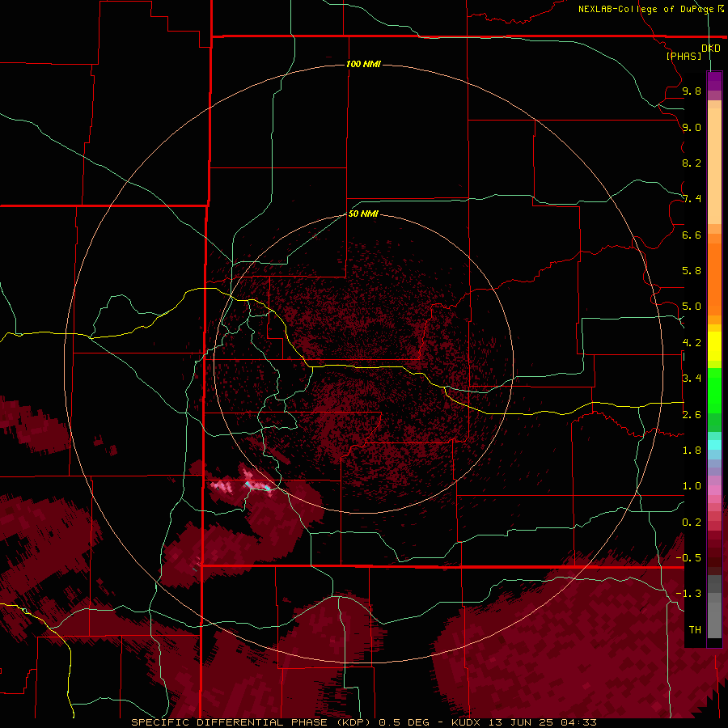Click the pink echo cluster beside the cyan core

pos(222,487)
